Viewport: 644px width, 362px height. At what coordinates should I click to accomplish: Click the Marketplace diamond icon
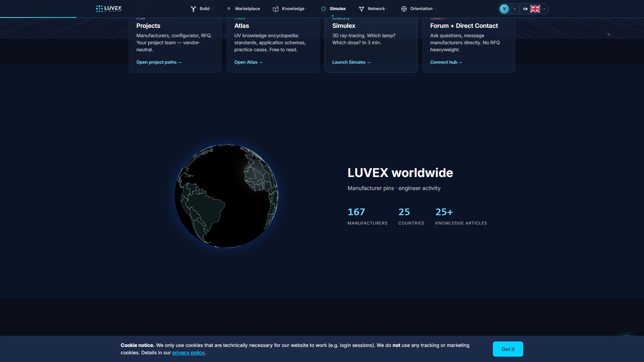pyautogui.click(x=229, y=9)
